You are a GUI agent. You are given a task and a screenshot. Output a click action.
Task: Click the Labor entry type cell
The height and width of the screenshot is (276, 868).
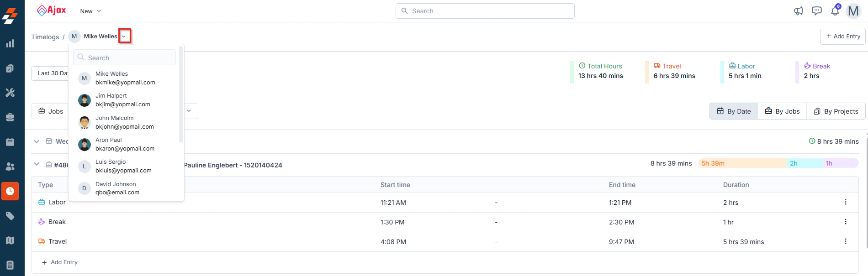pos(52,202)
